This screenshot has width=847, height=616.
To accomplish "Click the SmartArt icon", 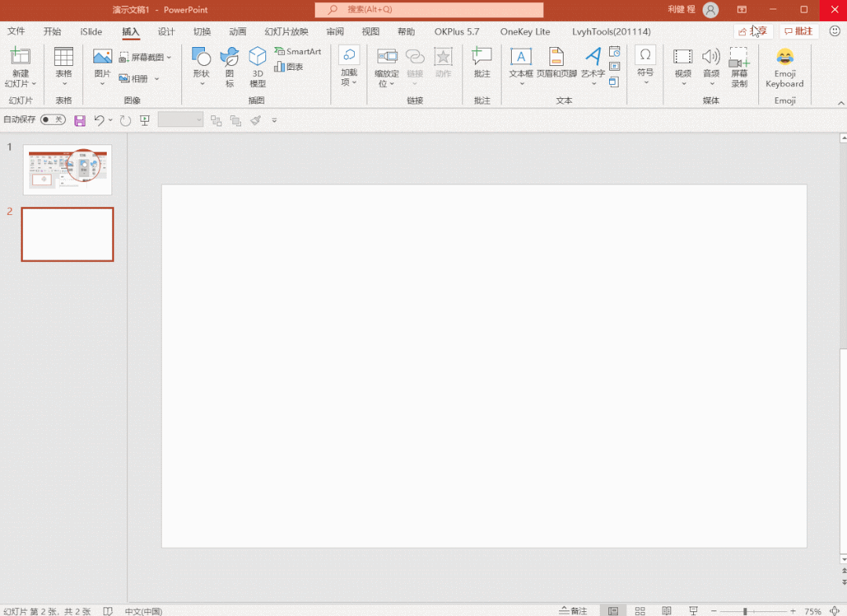I will tap(298, 52).
